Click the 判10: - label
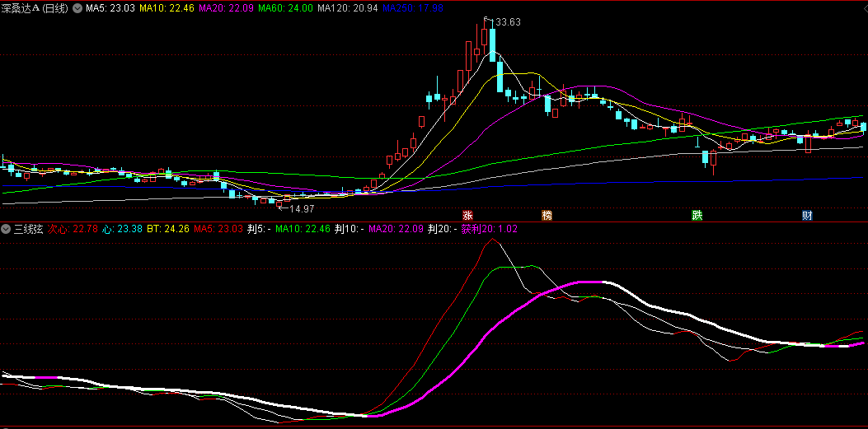The width and height of the screenshot is (868, 429). [x=349, y=228]
